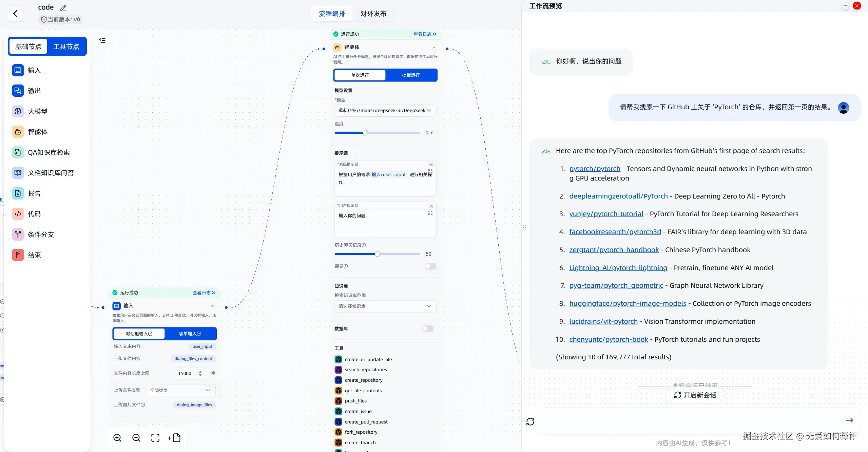Switch to 批量运行 mode
Viewport: 868px width, 452px height.
[x=411, y=75]
